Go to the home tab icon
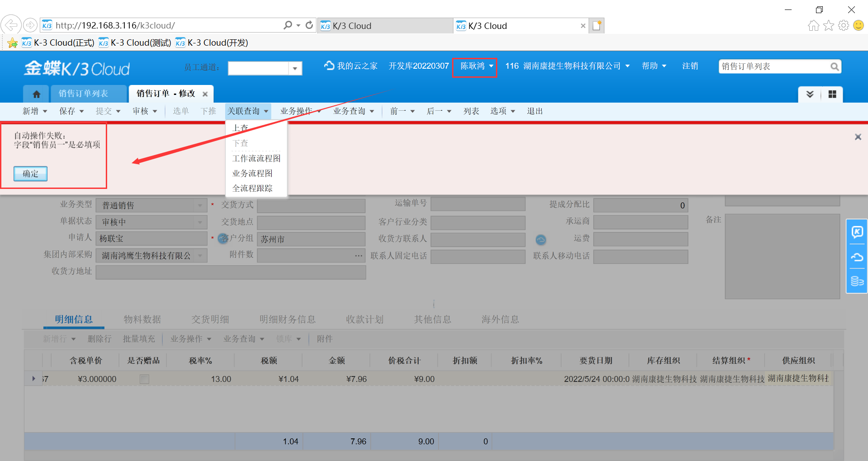868x461 pixels. 36,94
